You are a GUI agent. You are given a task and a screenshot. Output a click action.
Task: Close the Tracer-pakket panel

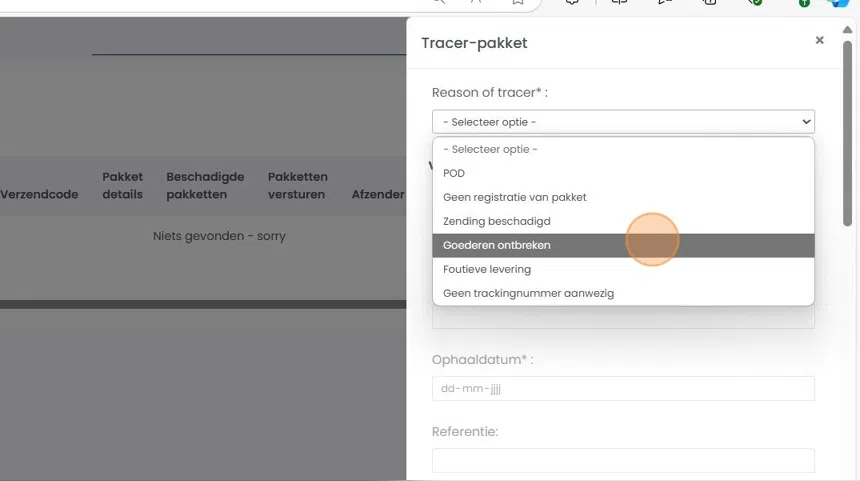point(820,40)
